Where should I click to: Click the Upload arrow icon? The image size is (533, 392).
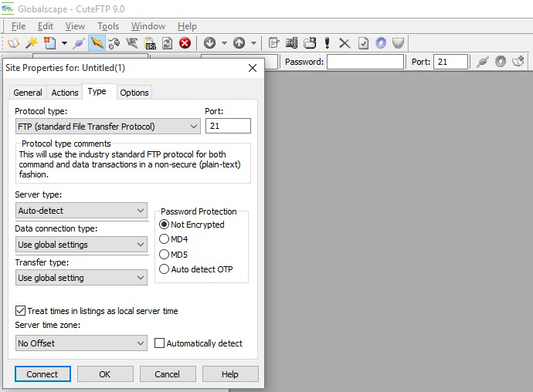pos(239,43)
